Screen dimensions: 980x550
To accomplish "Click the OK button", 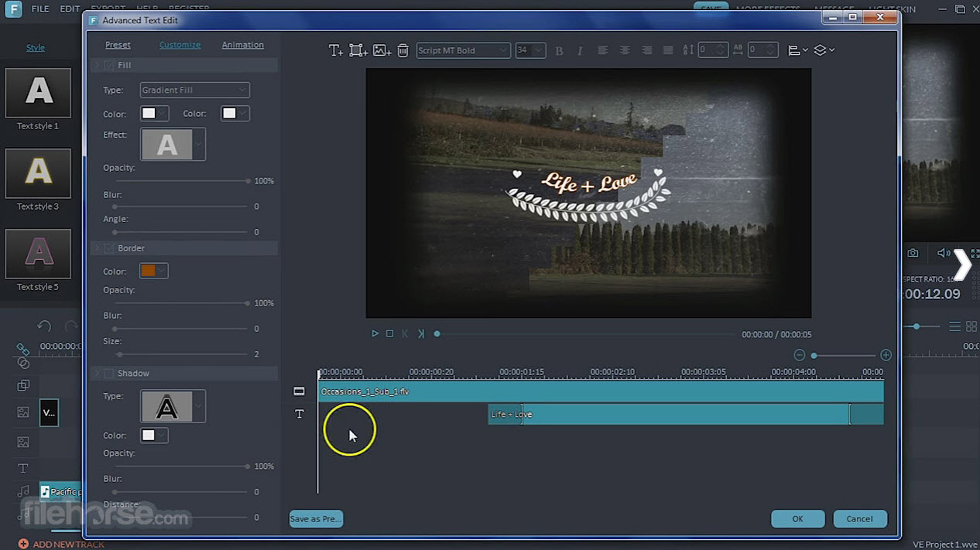I will click(797, 519).
